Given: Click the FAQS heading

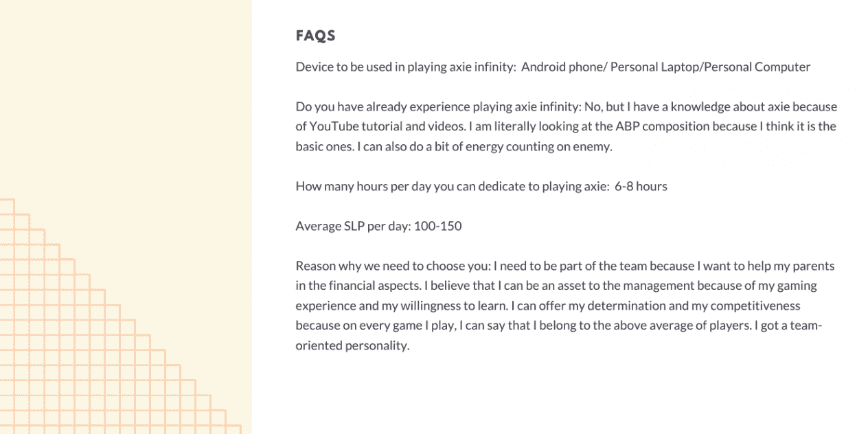Looking at the screenshot, I should (x=315, y=36).
